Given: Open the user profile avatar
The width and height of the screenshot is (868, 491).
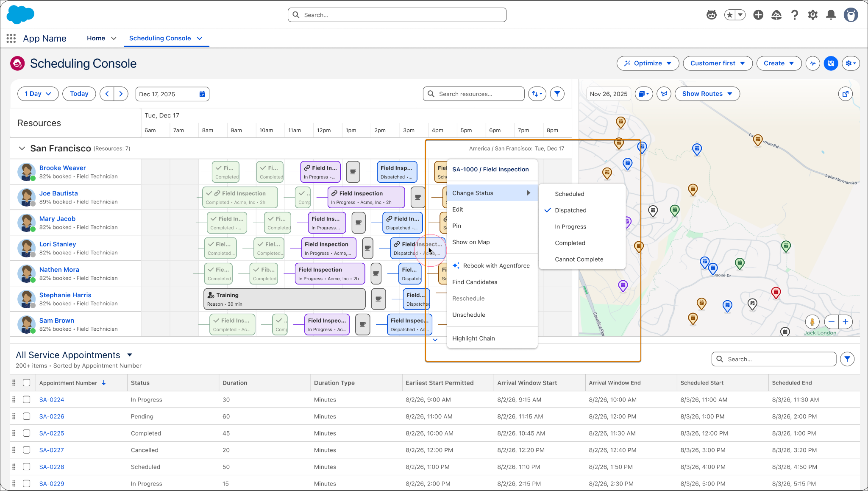Looking at the screenshot, I should coord(851,15).
